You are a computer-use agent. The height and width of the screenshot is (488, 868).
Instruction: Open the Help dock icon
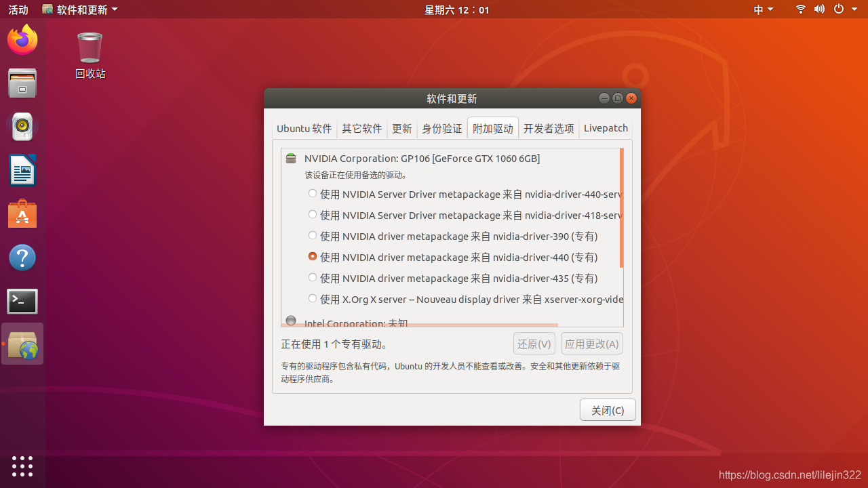point(22,258)
